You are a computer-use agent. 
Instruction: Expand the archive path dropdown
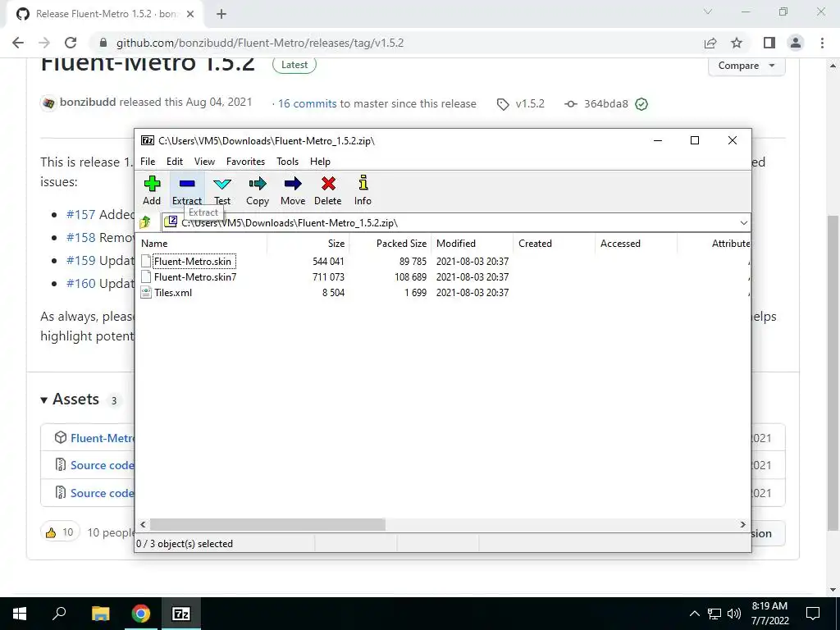(743, 223)
